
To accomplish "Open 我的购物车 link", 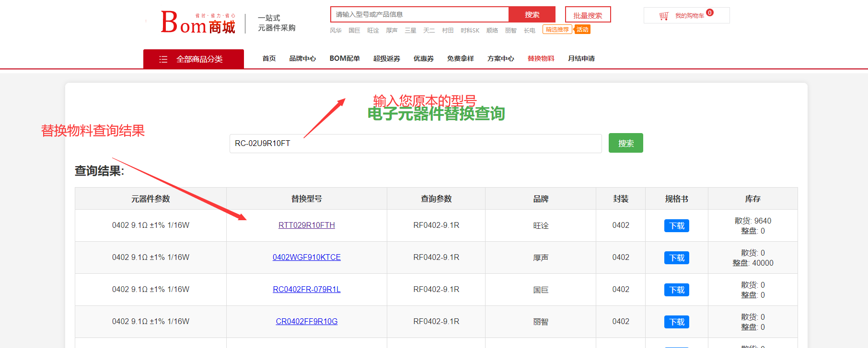I will pyautogui.click(x=690, y=16).
